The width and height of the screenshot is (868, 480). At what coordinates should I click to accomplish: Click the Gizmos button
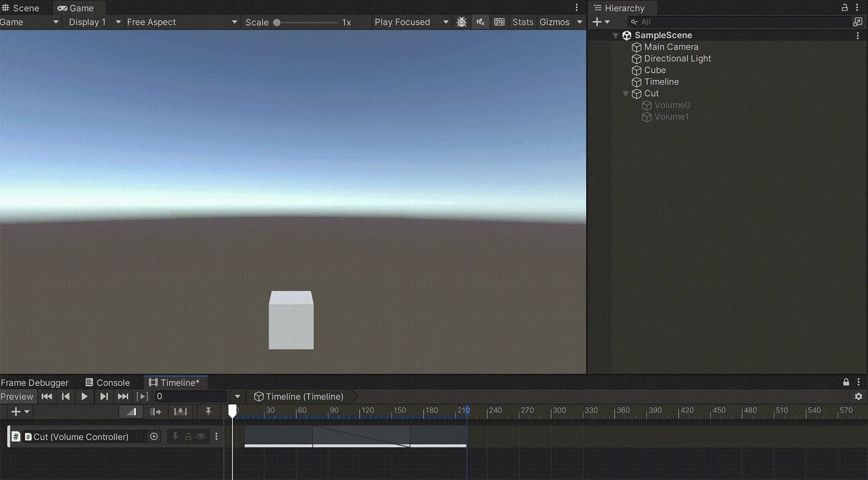coord(554,22)
